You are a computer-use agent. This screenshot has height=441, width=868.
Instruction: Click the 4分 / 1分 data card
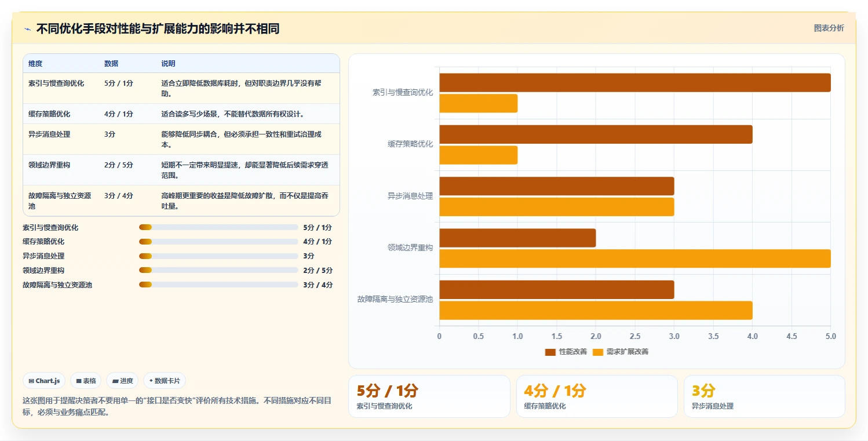coord(597,396)
